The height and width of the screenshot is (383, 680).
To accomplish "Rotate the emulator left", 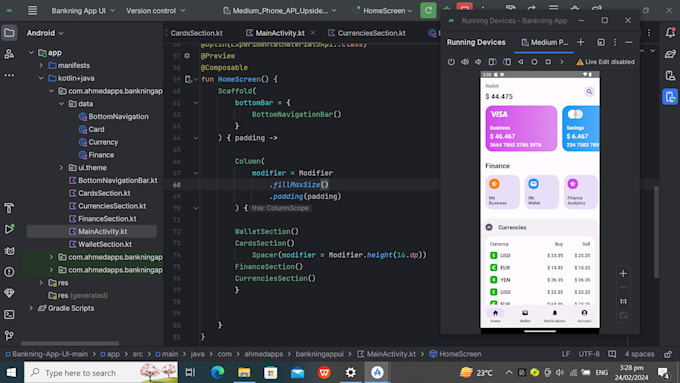I will [x=492, y=62].
